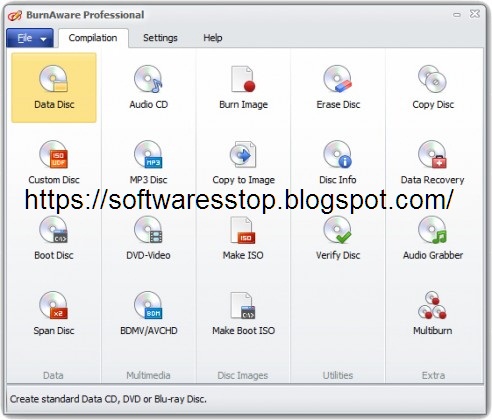Minimize the BurnAware Professional window
Viewport: 492px width, 420px height.
[x=457, y=15]
